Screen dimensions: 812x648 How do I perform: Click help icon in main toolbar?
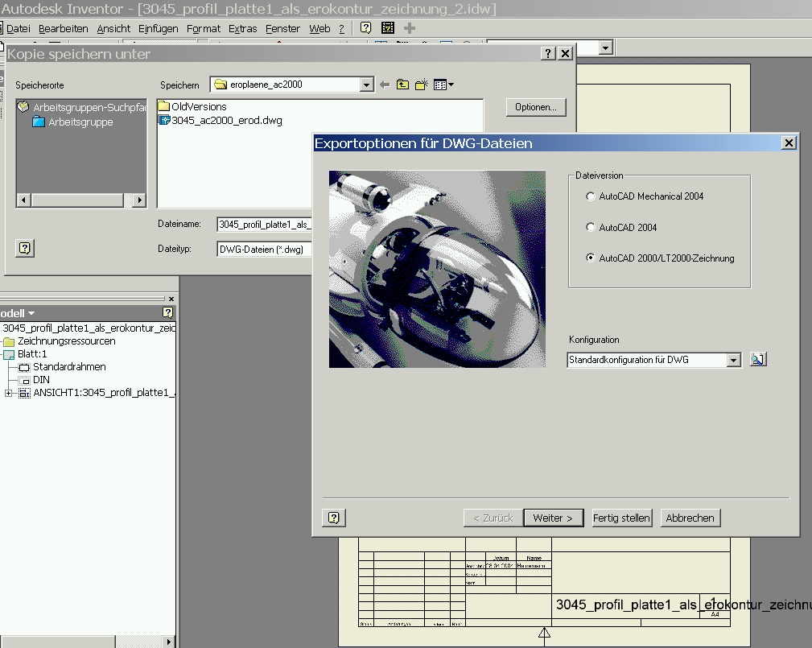click(365, 28)
